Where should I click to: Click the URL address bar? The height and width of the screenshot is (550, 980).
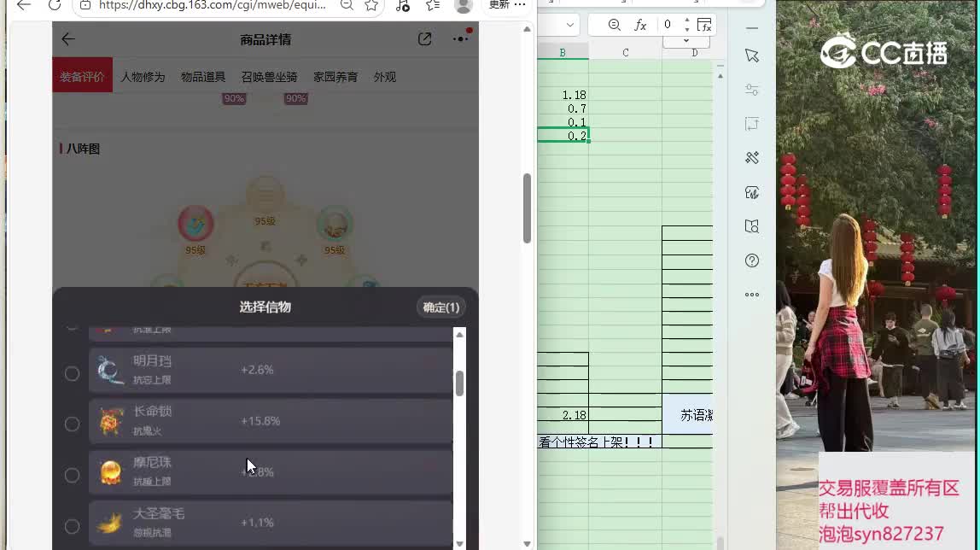pyautogui.click(x=213, y=6)
